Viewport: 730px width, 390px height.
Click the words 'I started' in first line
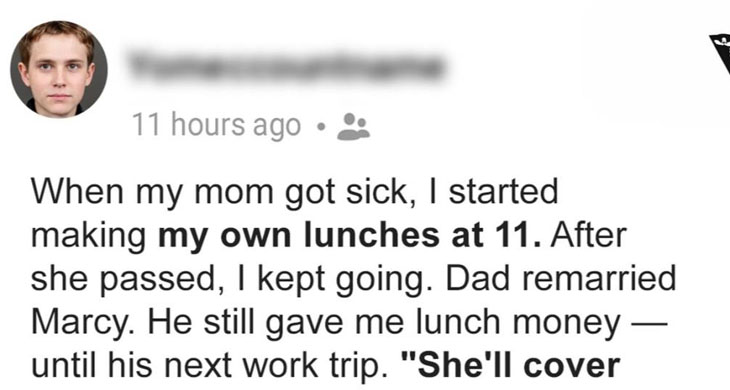point(495,191)
